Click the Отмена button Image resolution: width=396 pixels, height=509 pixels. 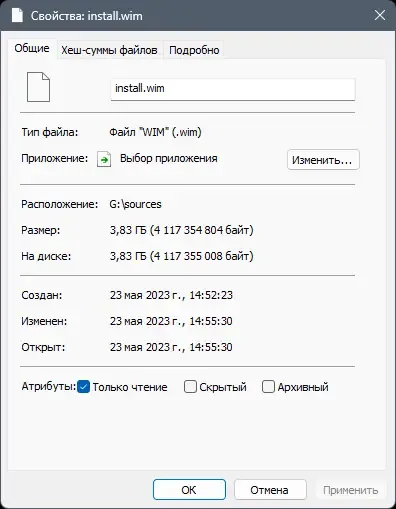[x=270, y=490]
